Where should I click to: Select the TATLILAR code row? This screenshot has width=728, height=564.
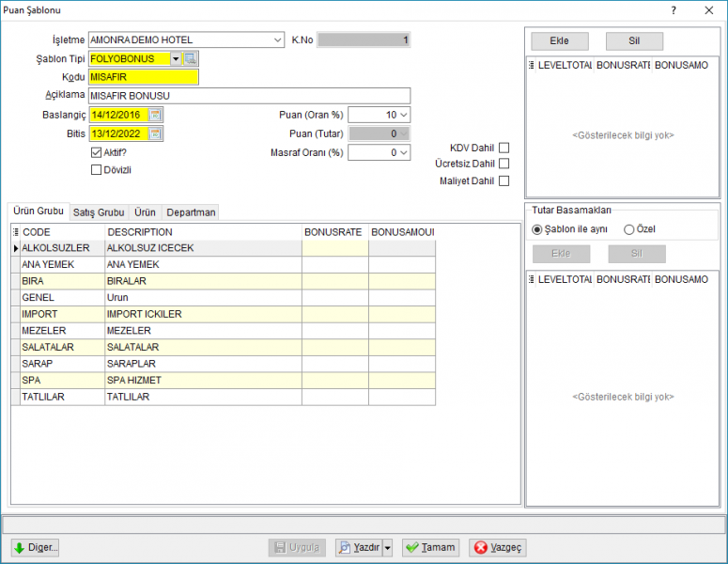point(63,397)
